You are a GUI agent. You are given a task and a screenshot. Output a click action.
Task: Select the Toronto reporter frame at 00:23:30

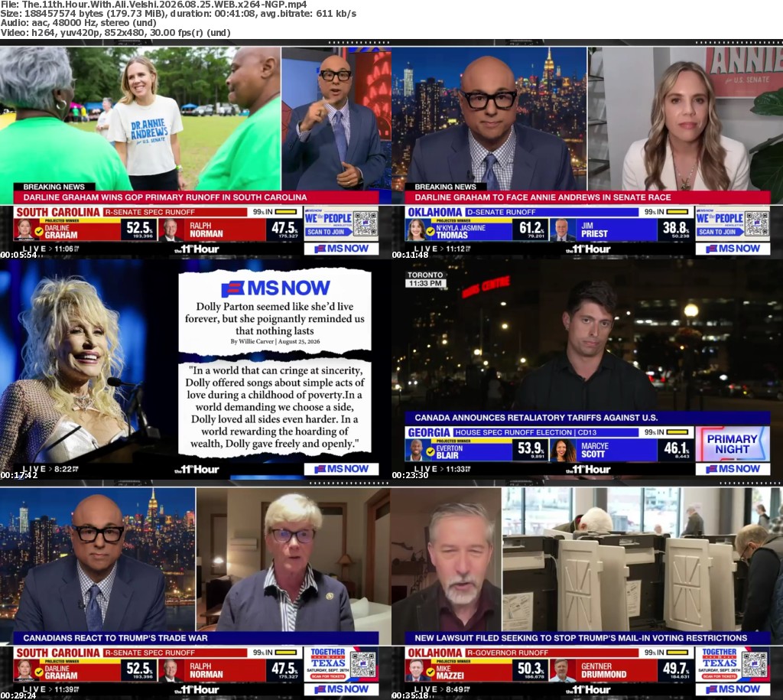(x=587, y=370)
